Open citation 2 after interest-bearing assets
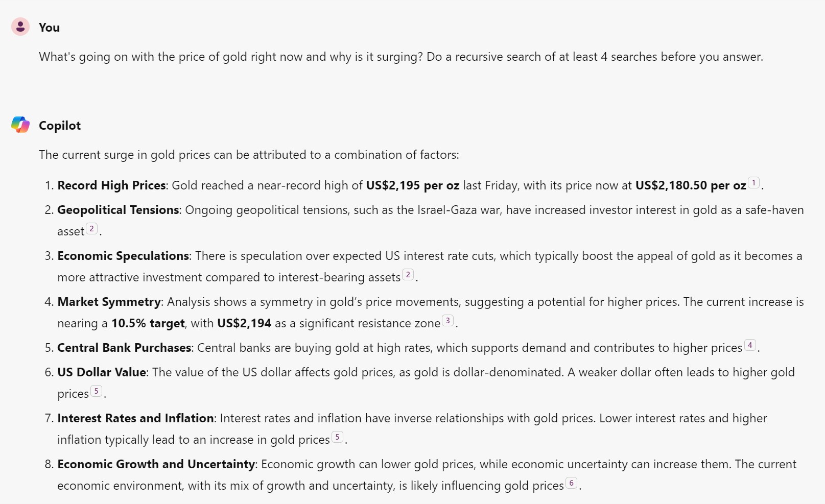The image size is (825, 504). [408, 275]
